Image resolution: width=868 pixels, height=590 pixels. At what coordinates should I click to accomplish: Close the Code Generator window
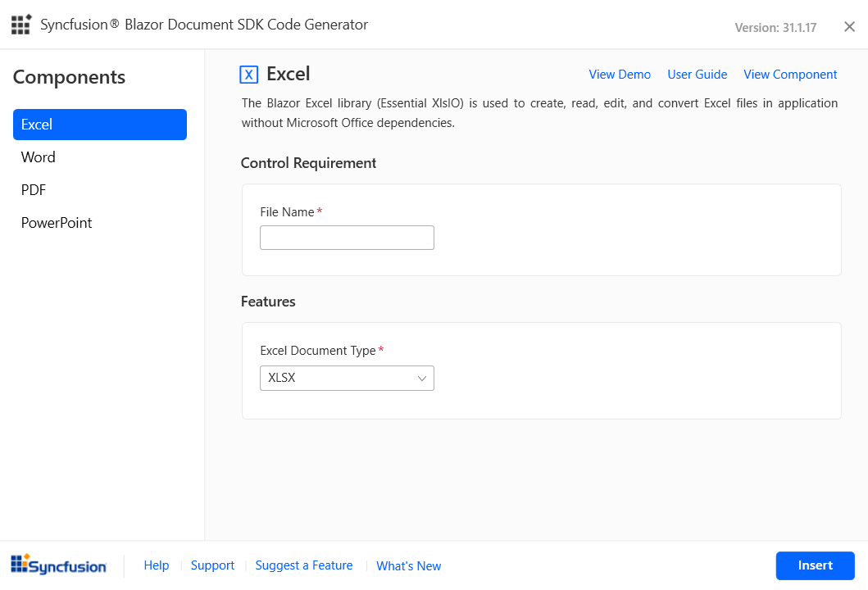[x=849, y=27]
